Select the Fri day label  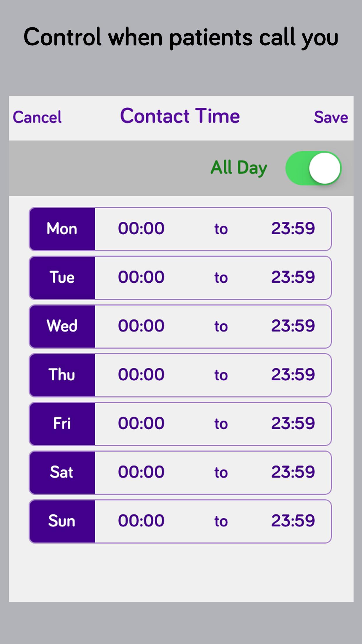click(x=62, y=423)
